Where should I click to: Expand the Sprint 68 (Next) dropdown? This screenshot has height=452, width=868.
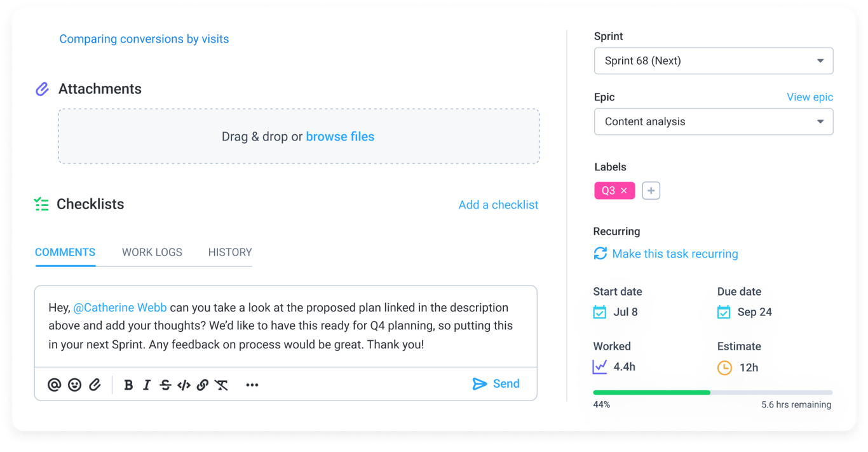713,61
